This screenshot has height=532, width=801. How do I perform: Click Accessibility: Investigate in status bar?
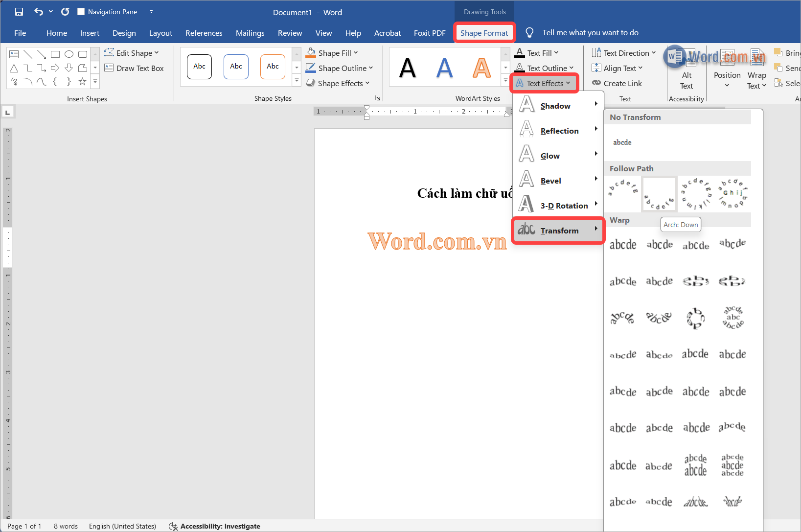click(215, 526)
